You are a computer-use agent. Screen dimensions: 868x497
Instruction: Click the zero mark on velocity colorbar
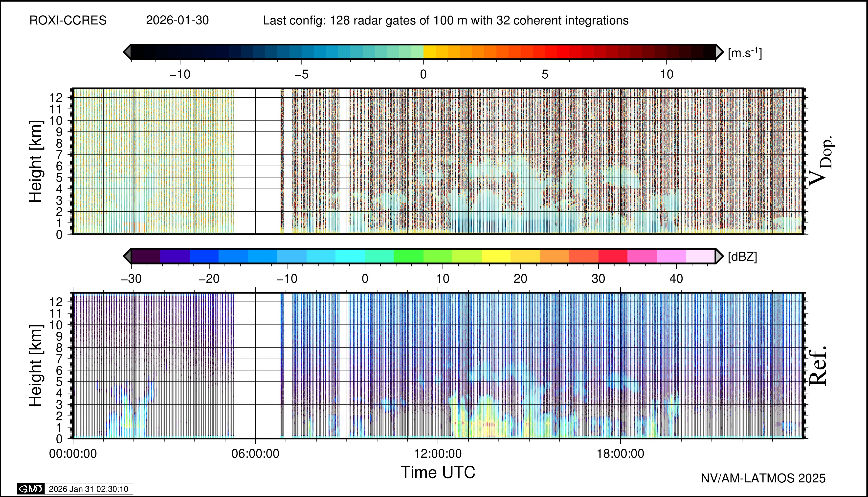[x=423, y=74]
